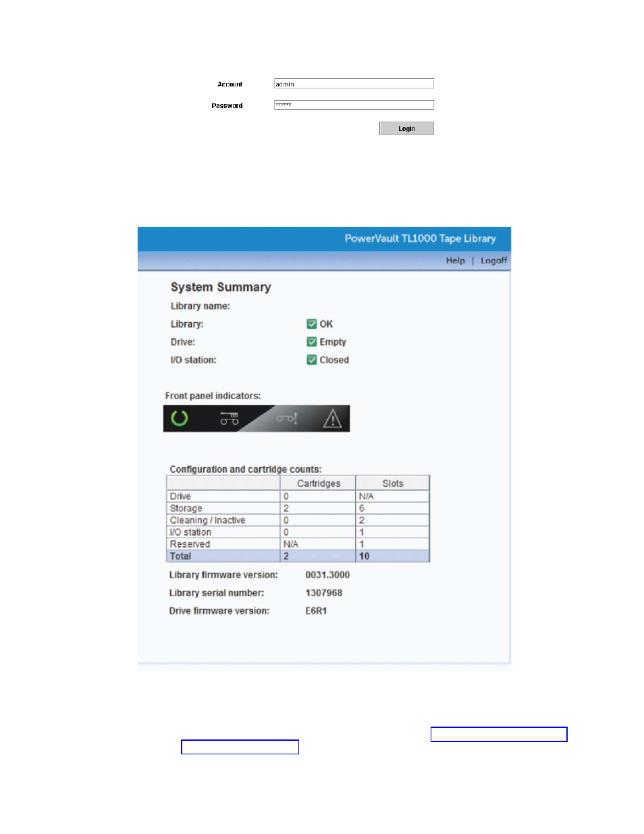The height and width of the screenshot is (834, 644).
Task: Click the 'Front panel indicators:' label
Action: [x=213, y=396]
